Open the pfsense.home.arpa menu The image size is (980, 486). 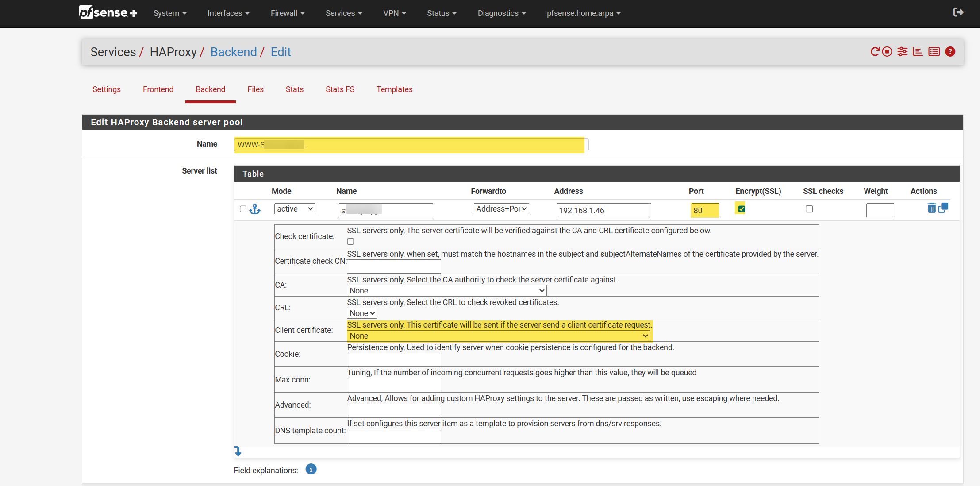[584, 13]
